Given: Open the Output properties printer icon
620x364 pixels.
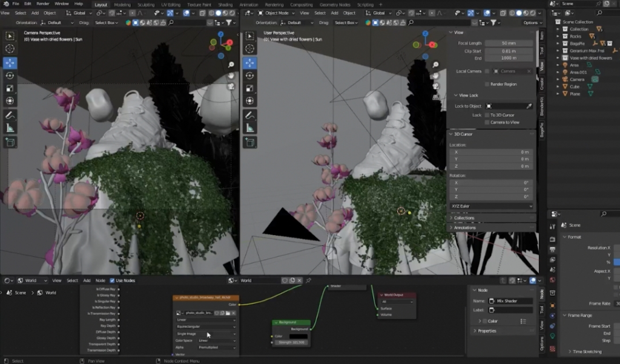Looking at the screenshot, I should (552, 250).
